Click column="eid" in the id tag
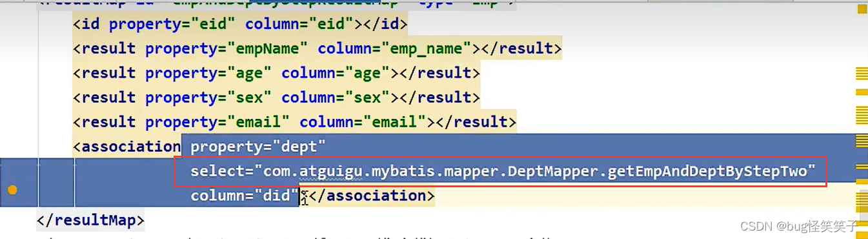Image resolution: width=868 pixels, height=239 pixels. click(x=299, y=25)
